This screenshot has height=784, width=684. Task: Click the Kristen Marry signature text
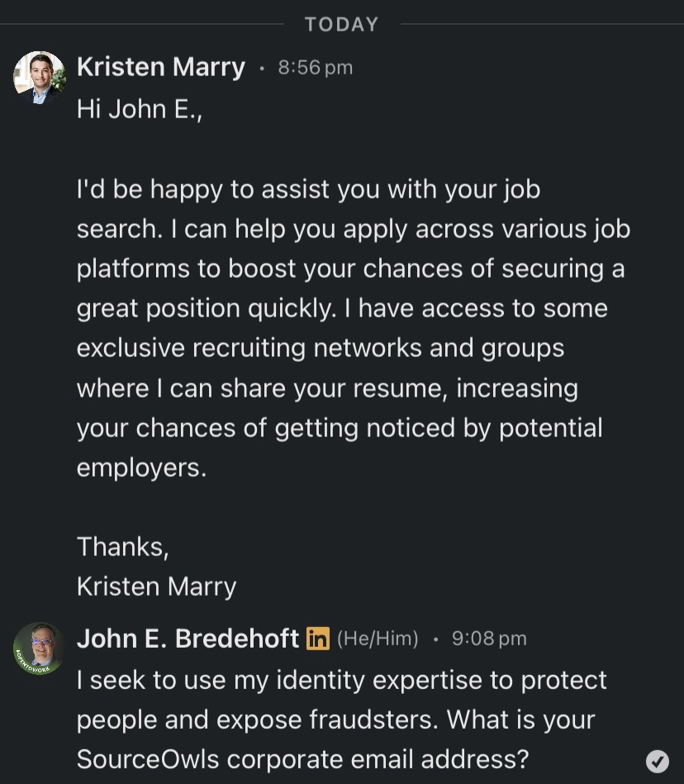pos(157,586)
